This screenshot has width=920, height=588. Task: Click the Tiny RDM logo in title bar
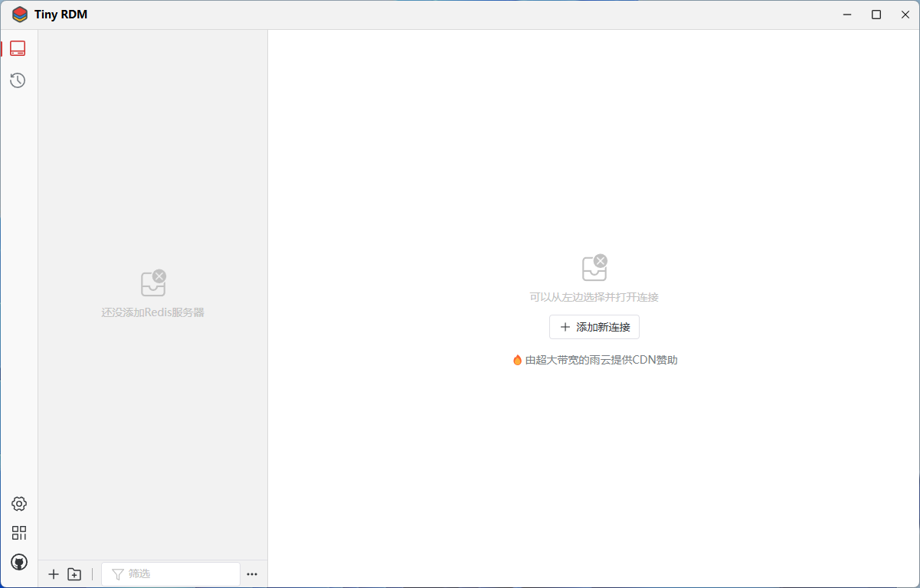tap(20, 15)
